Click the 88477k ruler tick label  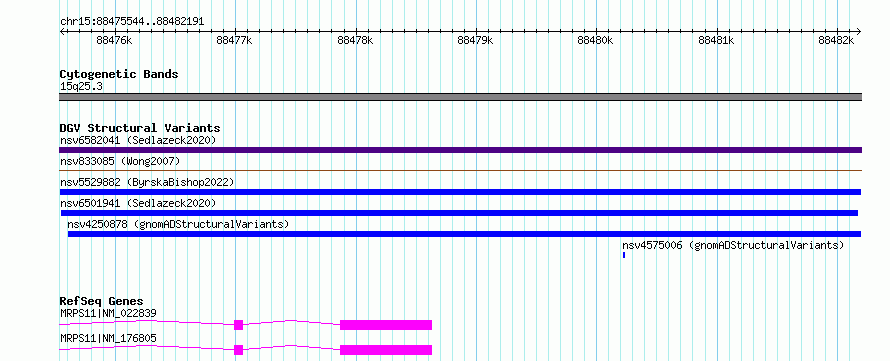[235, 40]
